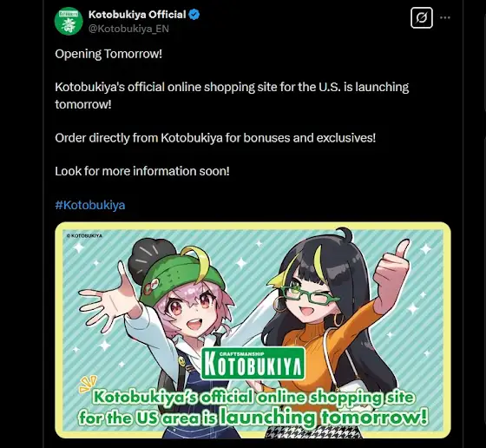Open the @Kotobukiya_EN handle link
Image resolution: width=486 pixels, height=448 pixels.
pos(128,29)
